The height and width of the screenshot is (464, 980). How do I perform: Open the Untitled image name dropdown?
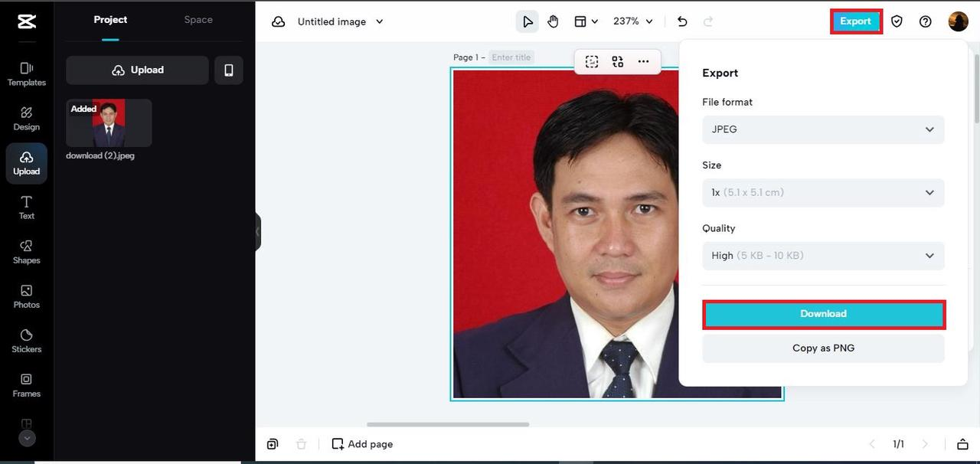[341, 21]
